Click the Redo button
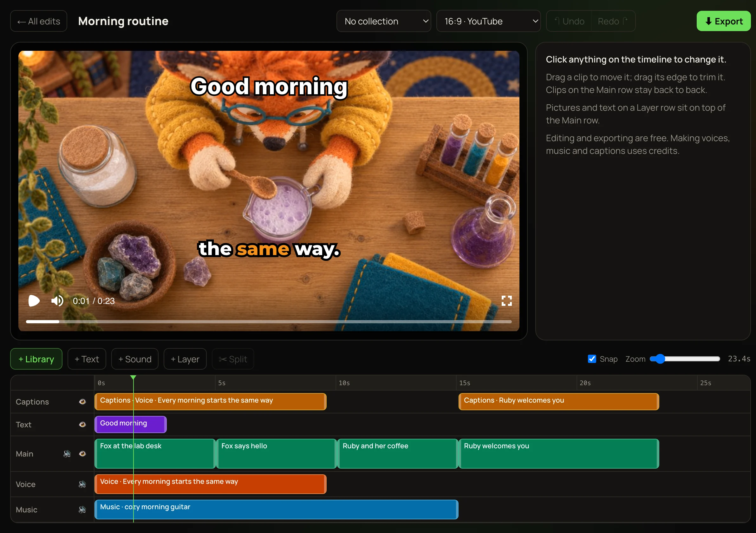The height and width of the screenshot is (533, 756). click(x=613, y=21)
